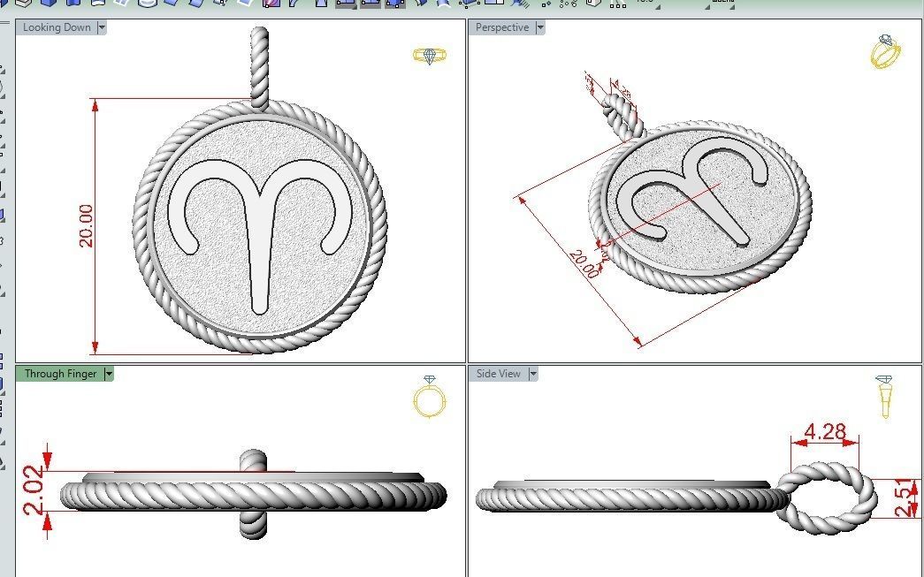Open the Through Finger viewport dropdown arrow
Image resolution: width=924 pixels, height=577 pixels.
[x=109, y=373]
